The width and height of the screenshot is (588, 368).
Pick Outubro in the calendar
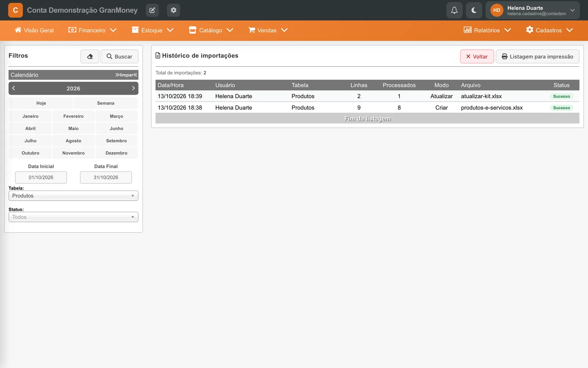[x=31, y=153]
